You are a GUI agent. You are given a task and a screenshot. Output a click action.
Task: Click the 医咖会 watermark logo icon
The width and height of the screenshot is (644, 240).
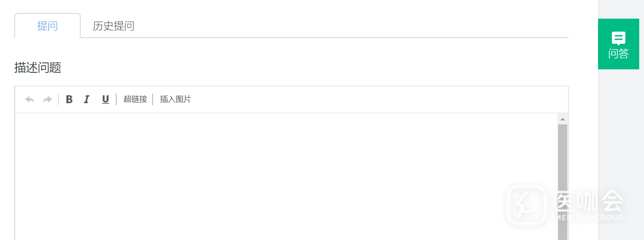coord(526,205)
